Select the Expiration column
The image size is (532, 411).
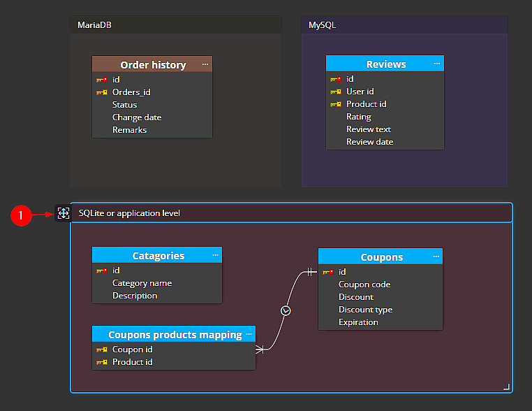pos(380,322)
